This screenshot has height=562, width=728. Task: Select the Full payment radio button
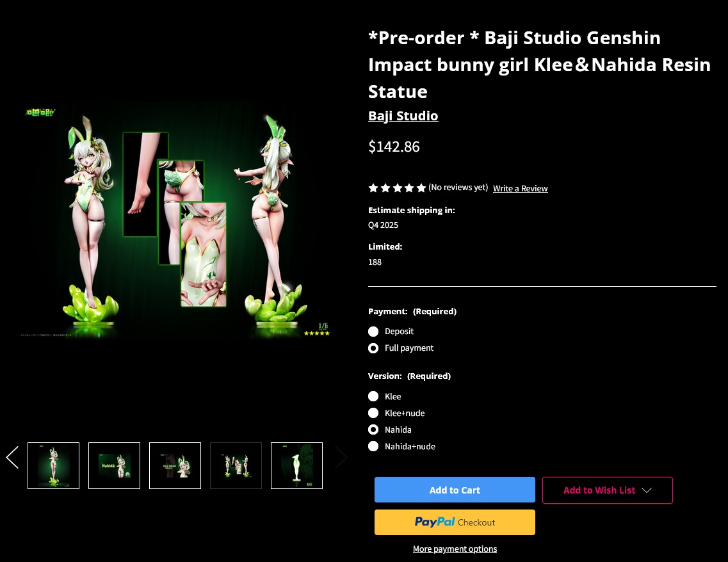[x=373, y=348]
